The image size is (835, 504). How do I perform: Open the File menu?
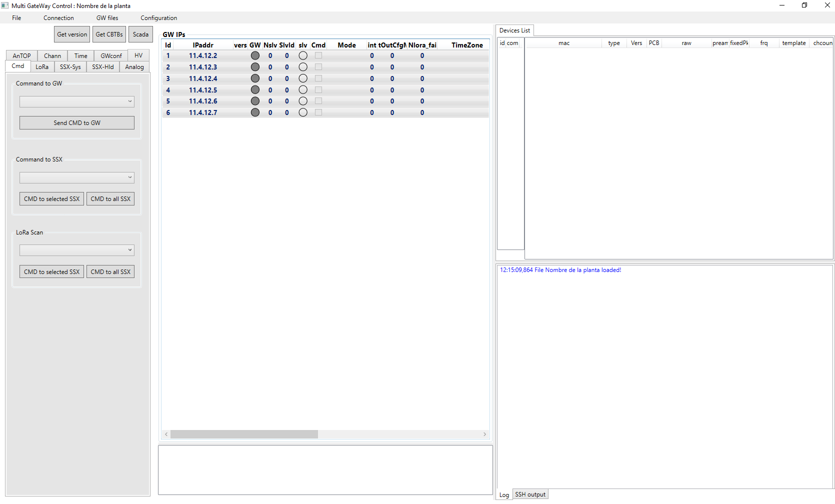tap(16, 17)
